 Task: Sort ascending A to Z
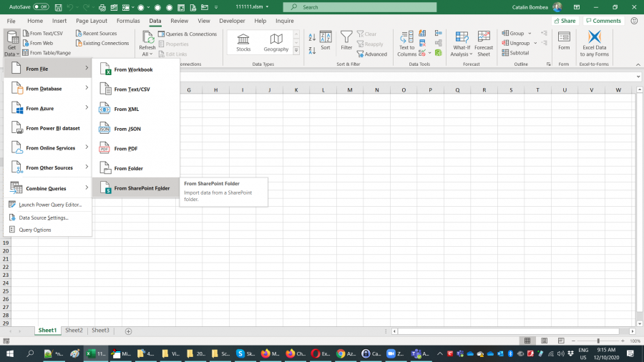coord(312,37)
